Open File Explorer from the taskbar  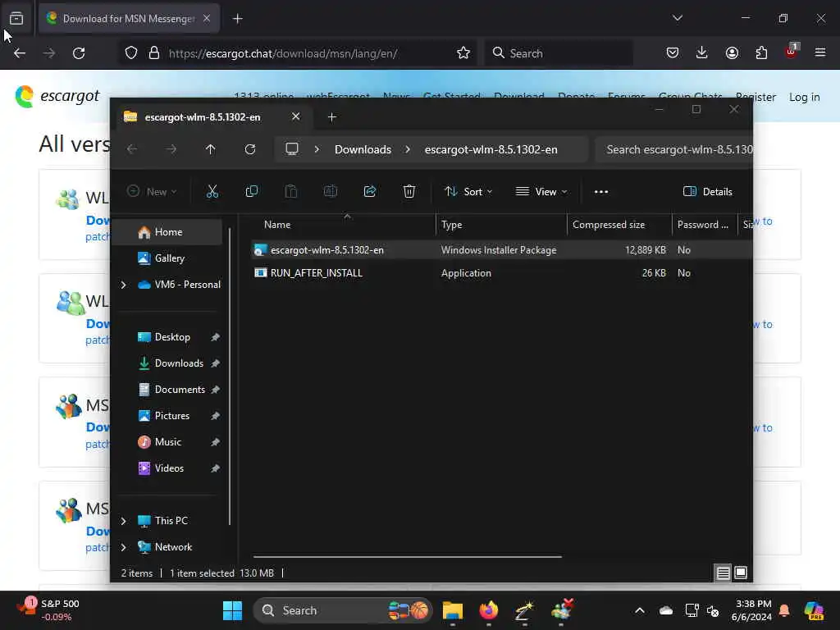click(x=453, y=610)
